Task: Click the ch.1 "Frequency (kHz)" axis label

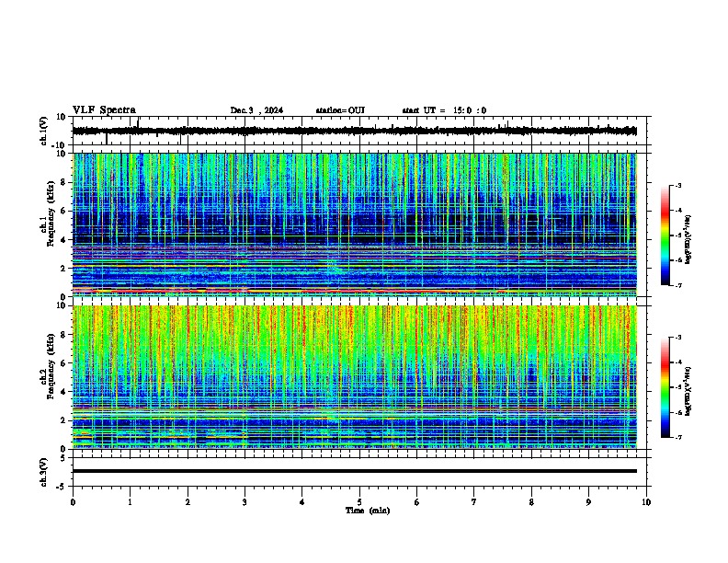Action: coord(51,213)
